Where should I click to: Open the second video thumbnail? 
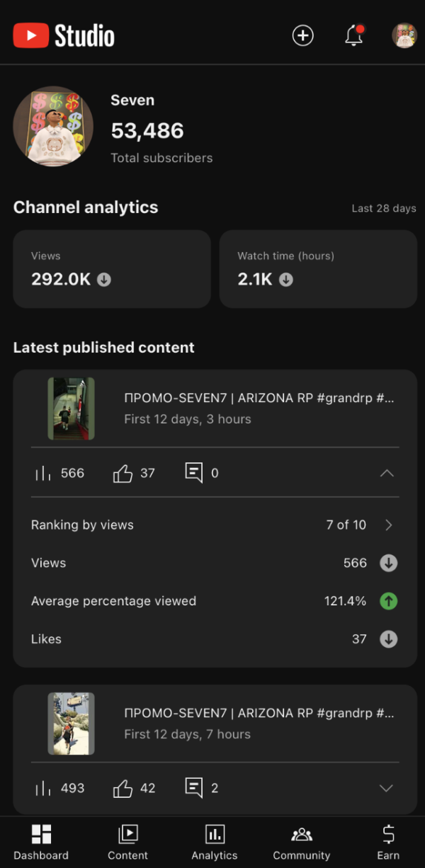coord(71,724)
